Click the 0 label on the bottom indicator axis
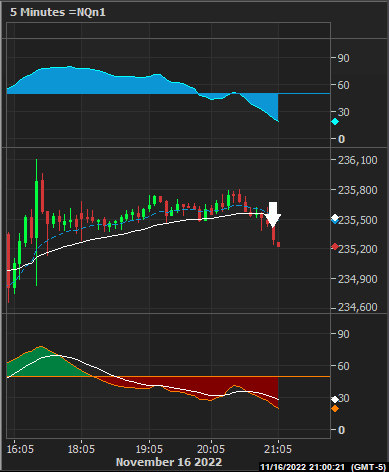 [341, 430]
